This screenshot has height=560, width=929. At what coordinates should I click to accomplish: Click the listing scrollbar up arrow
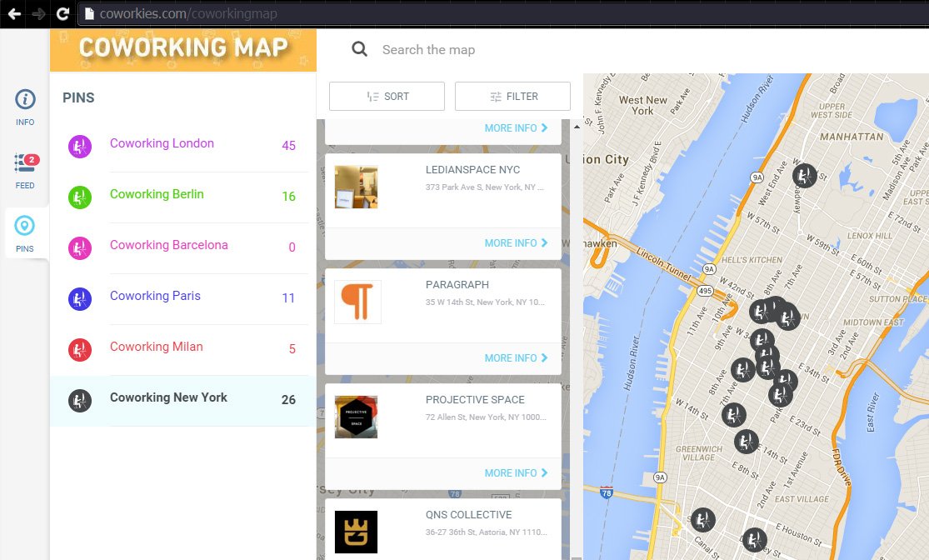pyautogui.click(x=577, y=126)
